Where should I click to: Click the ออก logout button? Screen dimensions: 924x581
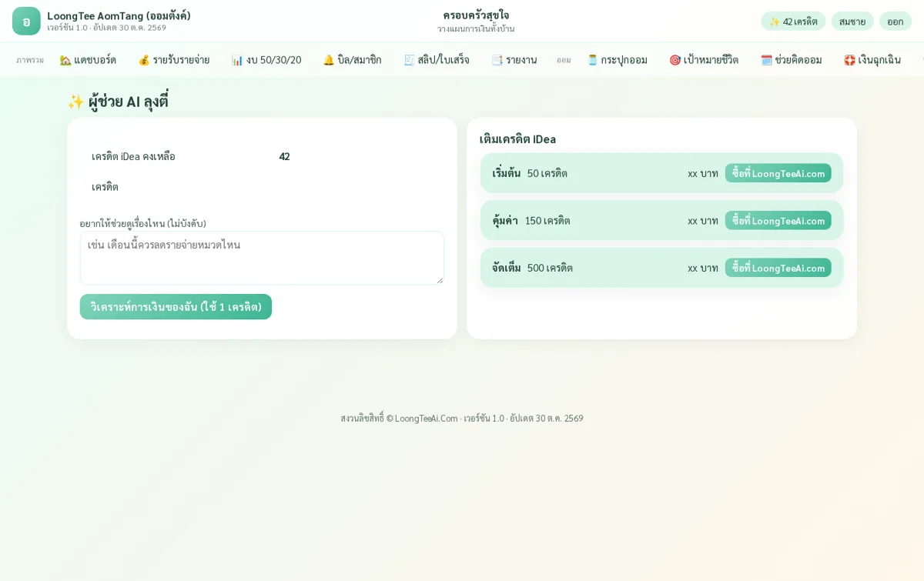tap(896, 21)
